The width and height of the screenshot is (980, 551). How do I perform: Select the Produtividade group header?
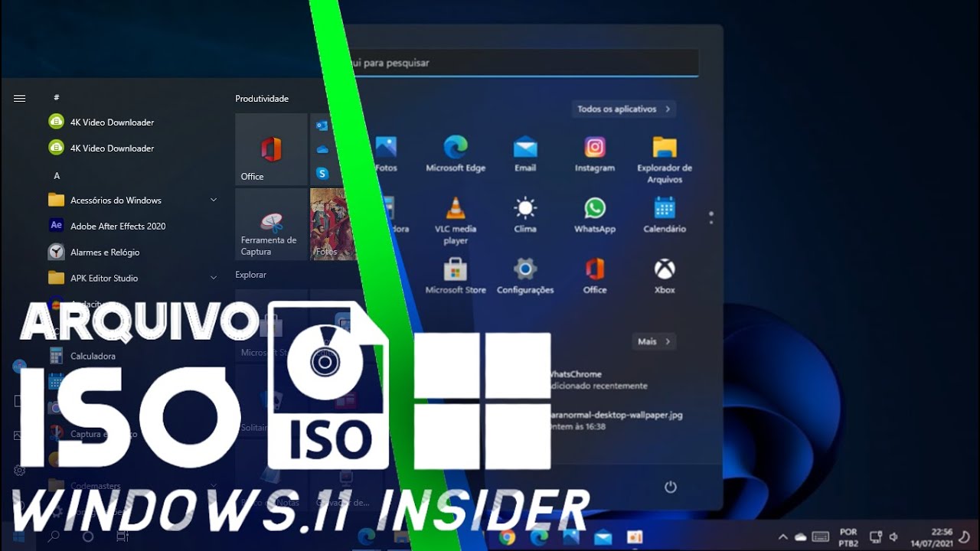pyautogui.click(x=262, y=99)
